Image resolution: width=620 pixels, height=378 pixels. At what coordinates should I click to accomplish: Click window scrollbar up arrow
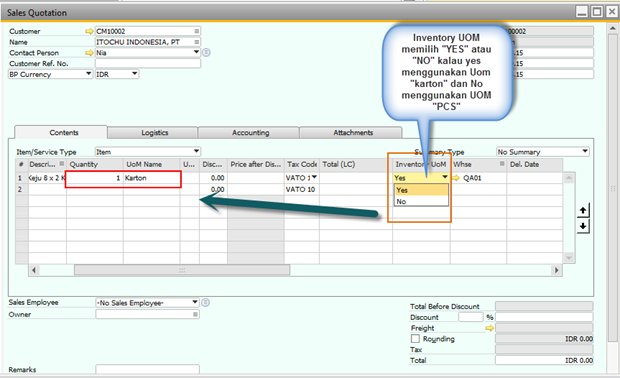pos(613,28)
